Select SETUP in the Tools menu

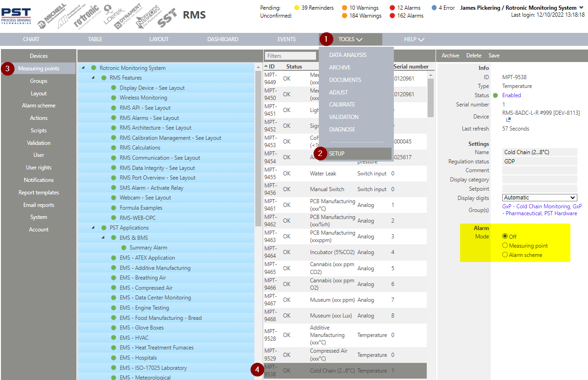click(355, 154)
